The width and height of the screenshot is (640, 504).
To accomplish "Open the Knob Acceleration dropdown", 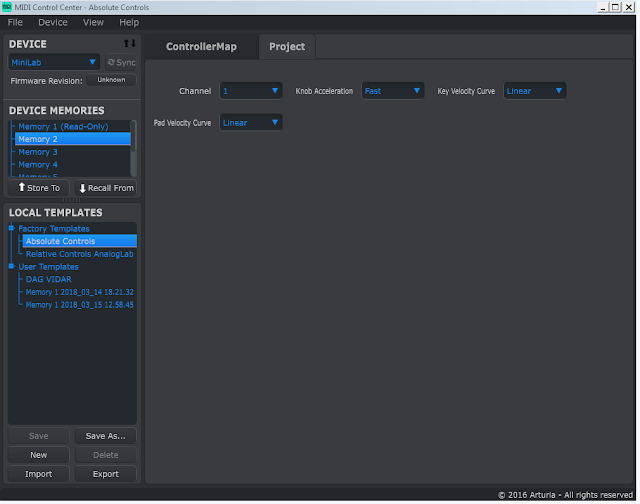I will 393,91.
